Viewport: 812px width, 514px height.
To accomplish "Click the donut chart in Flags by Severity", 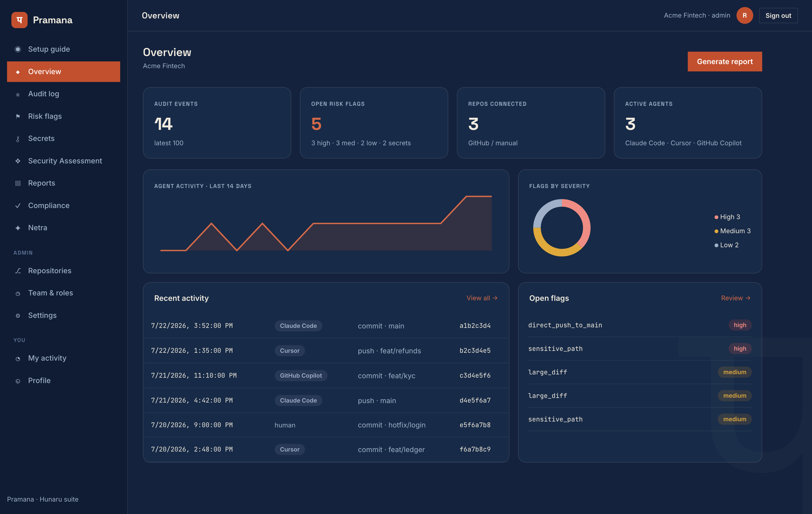I will (x=562, y=228).
